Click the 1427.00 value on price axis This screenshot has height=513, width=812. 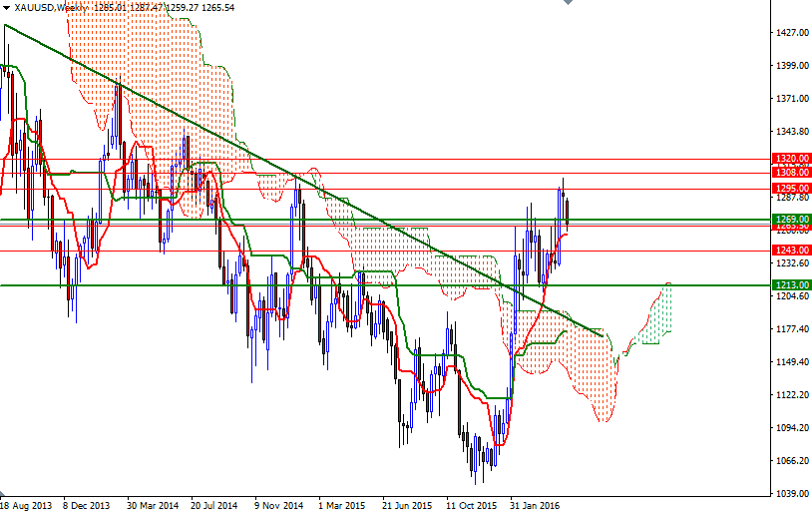(792, 33)
